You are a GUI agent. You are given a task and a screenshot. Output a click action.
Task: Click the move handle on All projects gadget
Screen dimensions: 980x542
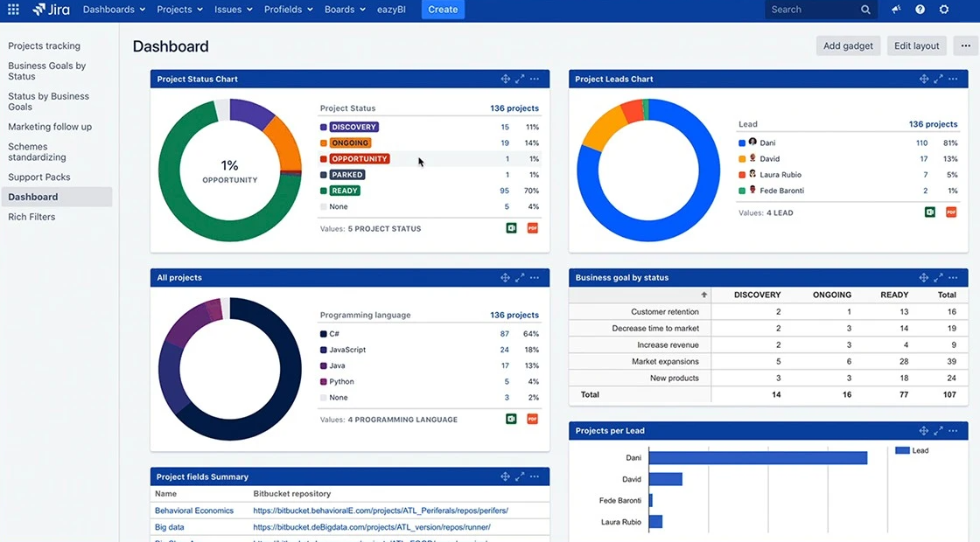click(506, 277)
